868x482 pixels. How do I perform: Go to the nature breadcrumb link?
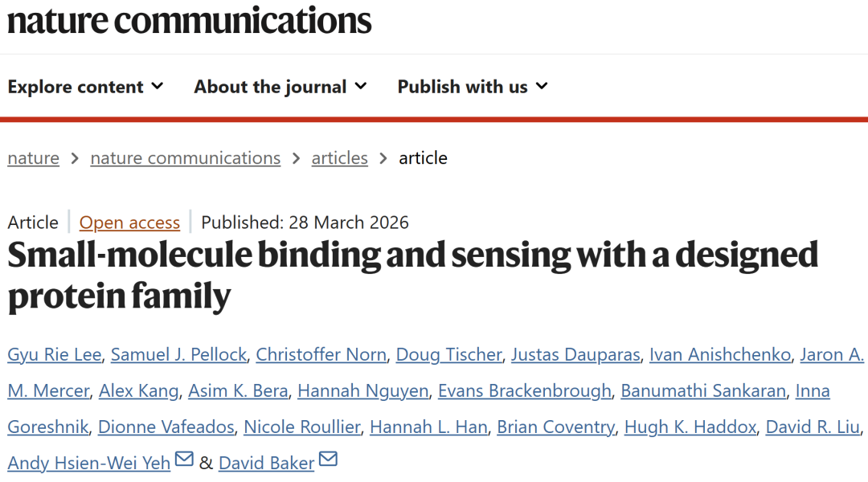click(x=33, y=158)
